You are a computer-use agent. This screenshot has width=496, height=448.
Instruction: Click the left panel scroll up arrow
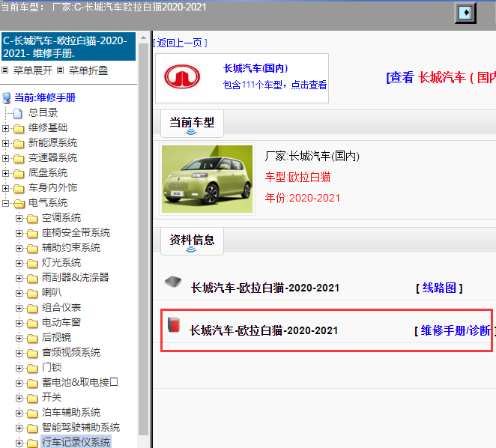coord(144,37)
